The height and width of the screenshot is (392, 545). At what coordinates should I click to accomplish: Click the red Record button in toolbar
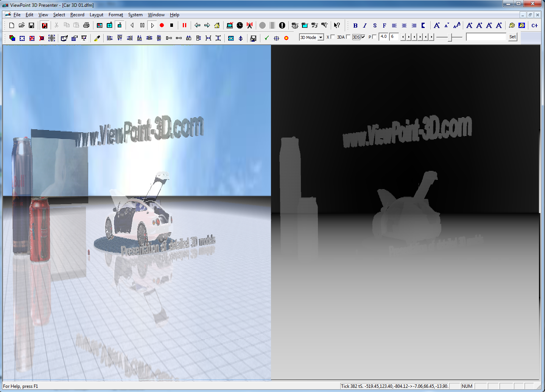(162, 25)
